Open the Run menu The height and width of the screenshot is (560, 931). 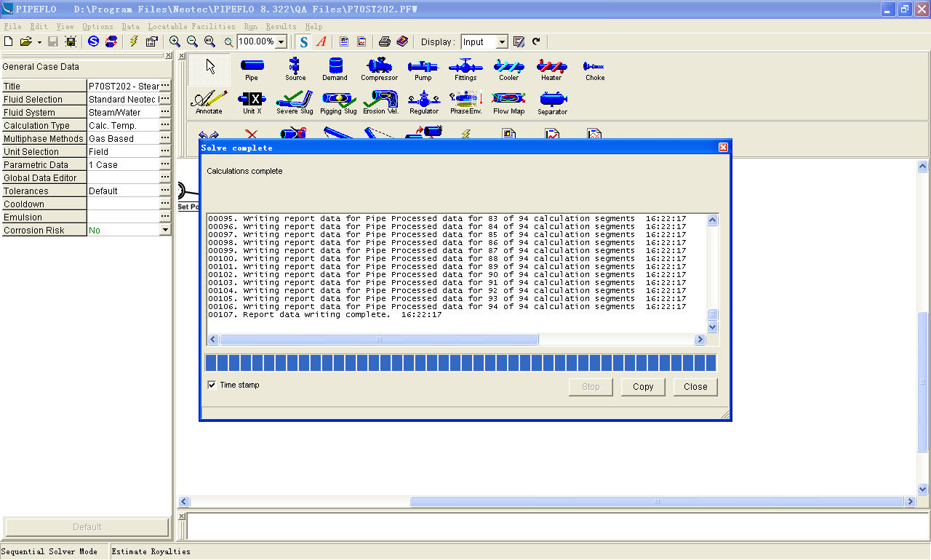[x=250, y=26]
